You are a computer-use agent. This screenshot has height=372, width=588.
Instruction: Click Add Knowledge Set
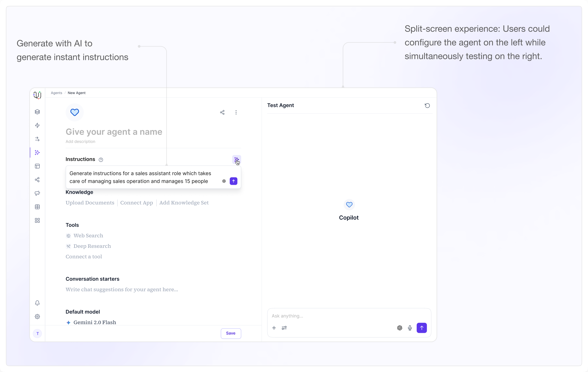[x=184, y=203]
